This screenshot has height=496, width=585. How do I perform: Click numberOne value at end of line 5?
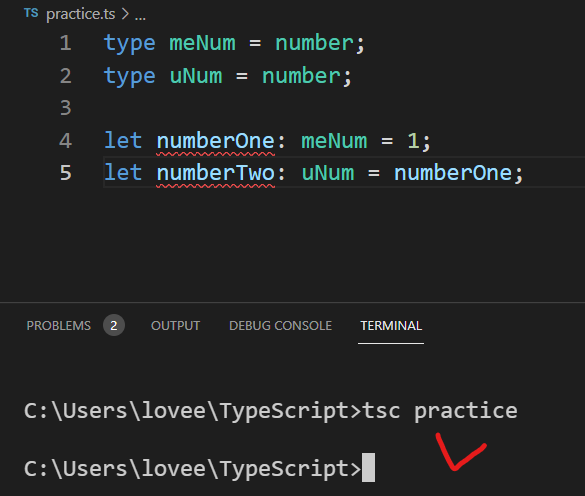(453, 173)
